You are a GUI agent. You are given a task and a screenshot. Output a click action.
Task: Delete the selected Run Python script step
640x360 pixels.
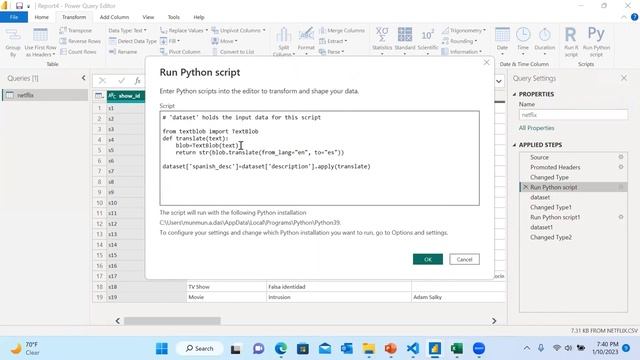(525, 187)
